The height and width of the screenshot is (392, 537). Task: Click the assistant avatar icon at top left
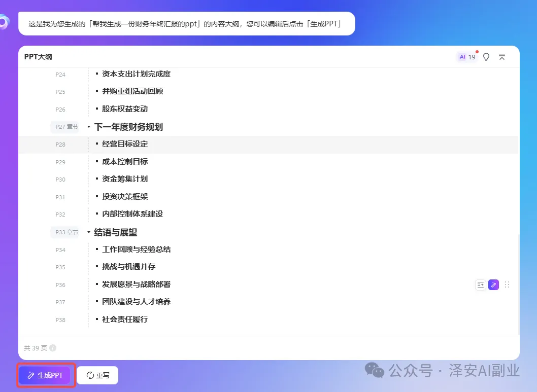pyautogui.click(x=4, y=23)
